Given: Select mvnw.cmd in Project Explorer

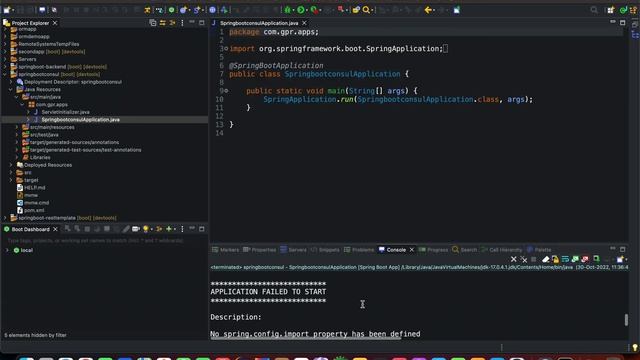Looking at the screenshot, I should tap(36, 202).
